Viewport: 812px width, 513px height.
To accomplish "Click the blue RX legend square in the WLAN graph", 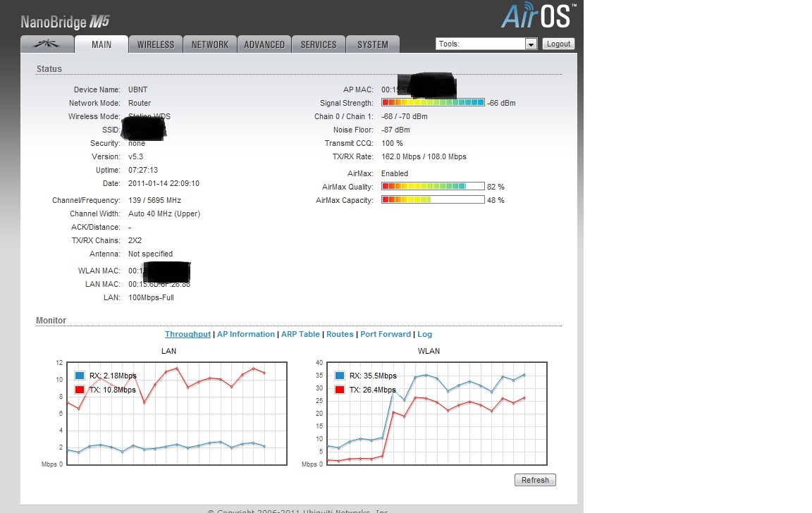I will (x=340, y=376).
